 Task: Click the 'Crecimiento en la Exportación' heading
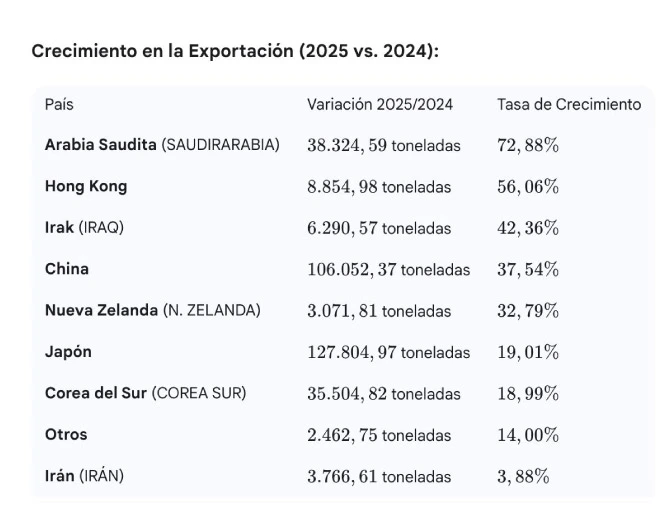[234, 51]
